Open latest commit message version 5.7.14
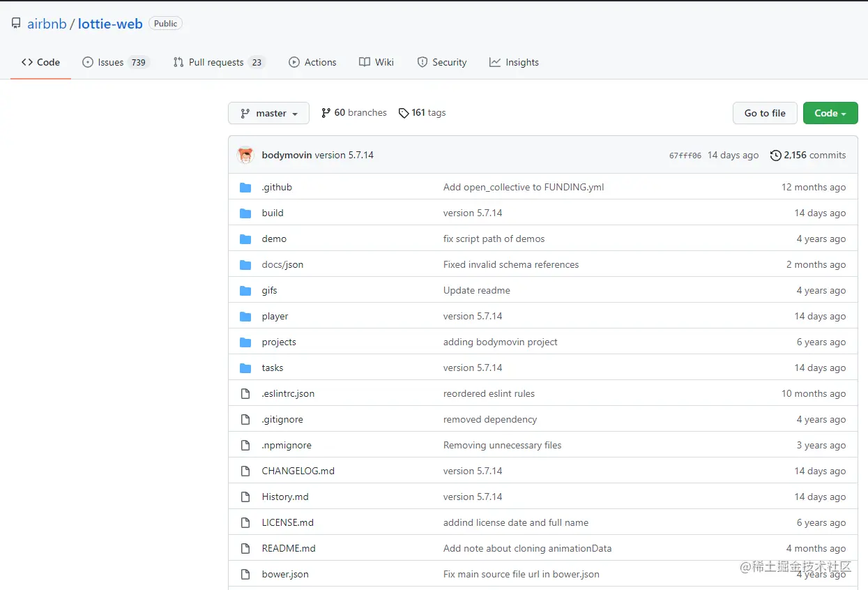Image resolution: width=868 pixels, height=590 pixels. pos(344,155)
